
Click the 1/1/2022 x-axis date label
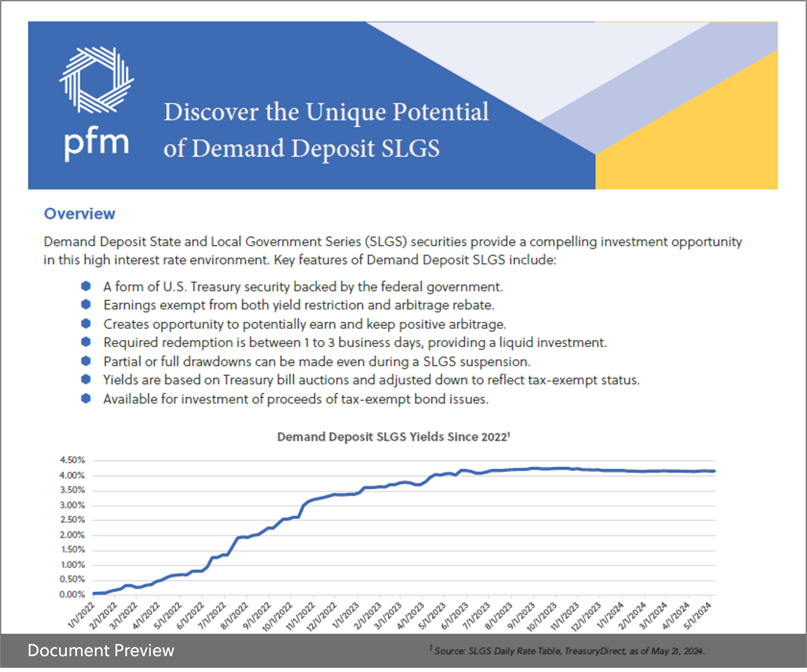(81, 615)
